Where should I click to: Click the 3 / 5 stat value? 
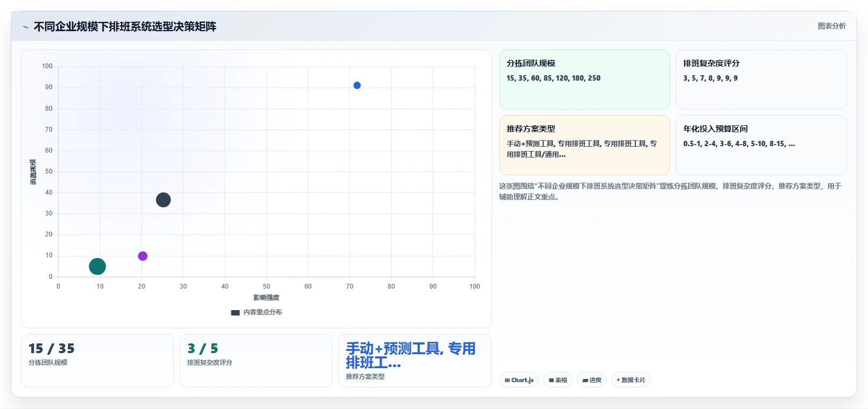[x=203, y=348]
